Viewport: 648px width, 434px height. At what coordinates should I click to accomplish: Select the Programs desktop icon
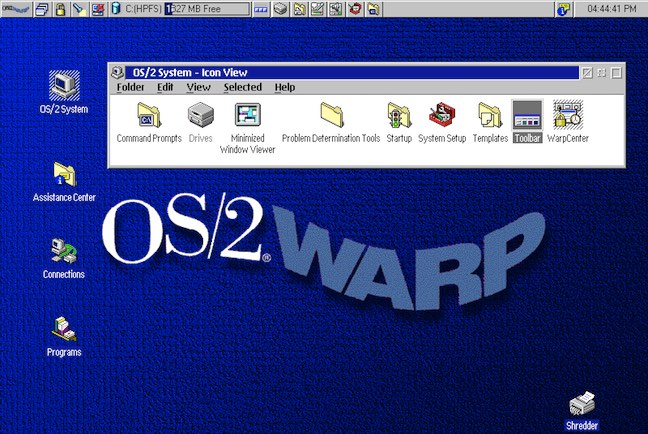(64, 336)
